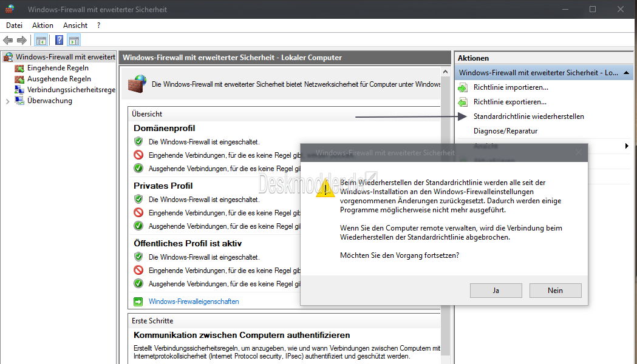The width and height of the screenshot is (637, 364).
Task: Click the Richtlinie importieren green icon
Action: click(463, 87)
